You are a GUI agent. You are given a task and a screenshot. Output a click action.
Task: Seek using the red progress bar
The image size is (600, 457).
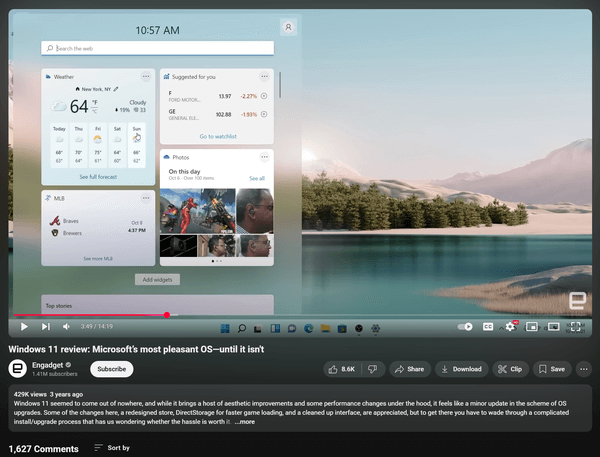pyautogui.click(x=90, y=315)
